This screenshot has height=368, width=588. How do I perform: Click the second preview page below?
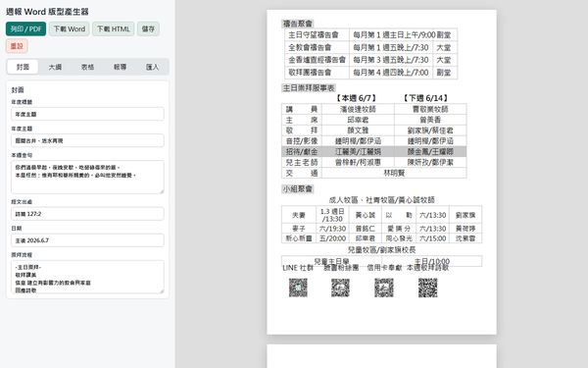[x=381, y=356]
